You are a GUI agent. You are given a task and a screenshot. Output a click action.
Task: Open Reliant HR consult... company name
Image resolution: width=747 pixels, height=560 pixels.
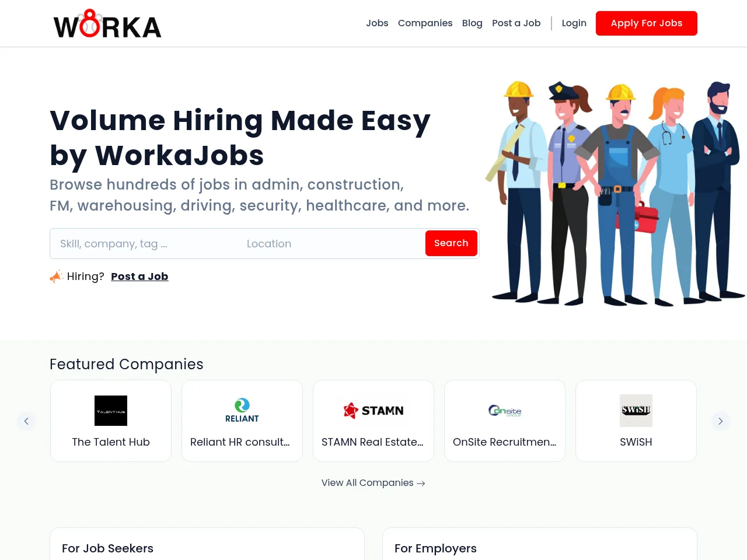point(240,442)
